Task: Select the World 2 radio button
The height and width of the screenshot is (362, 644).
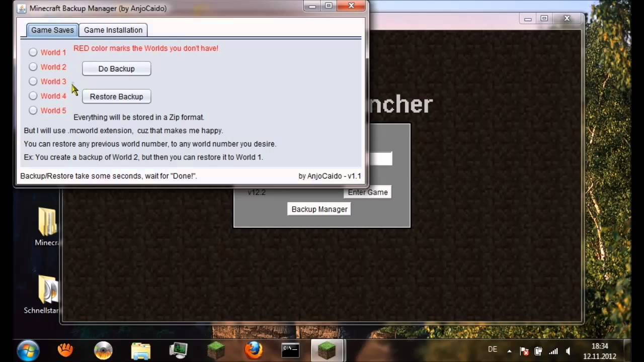Action: coord(33,67)
